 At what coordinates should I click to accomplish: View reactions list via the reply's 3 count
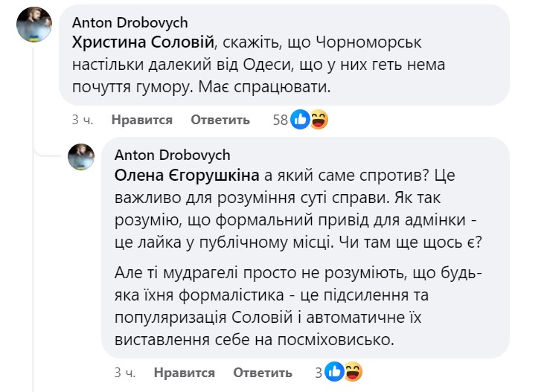pyautogui.click(x=318, y=373)
